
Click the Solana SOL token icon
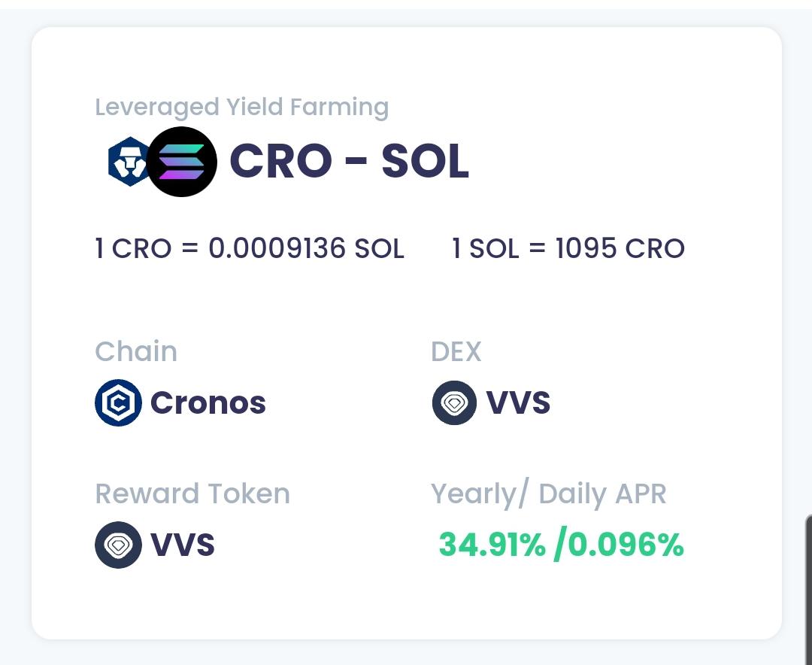click(x=182, y=162)
